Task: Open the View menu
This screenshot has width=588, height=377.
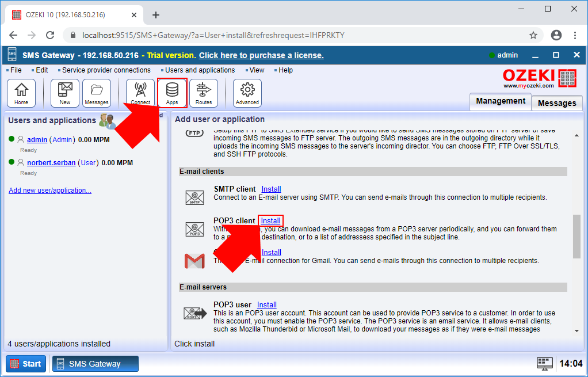Action: coord(257,70)
